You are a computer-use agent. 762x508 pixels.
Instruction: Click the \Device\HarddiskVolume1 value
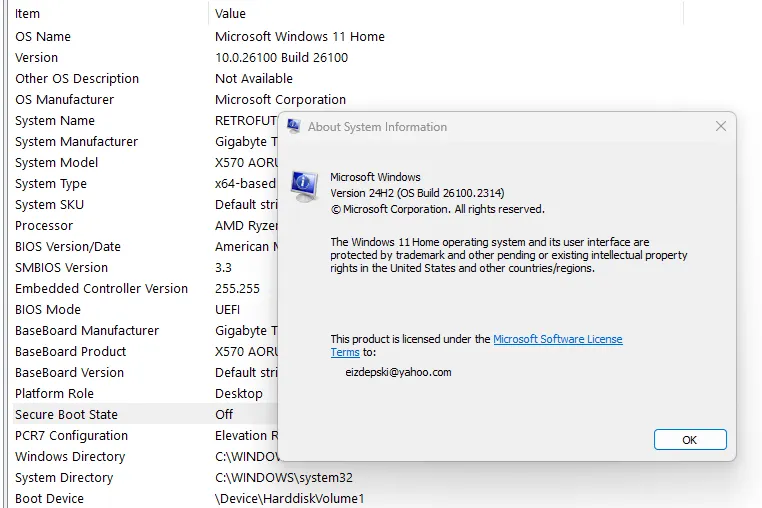click(x=290, y=498)
